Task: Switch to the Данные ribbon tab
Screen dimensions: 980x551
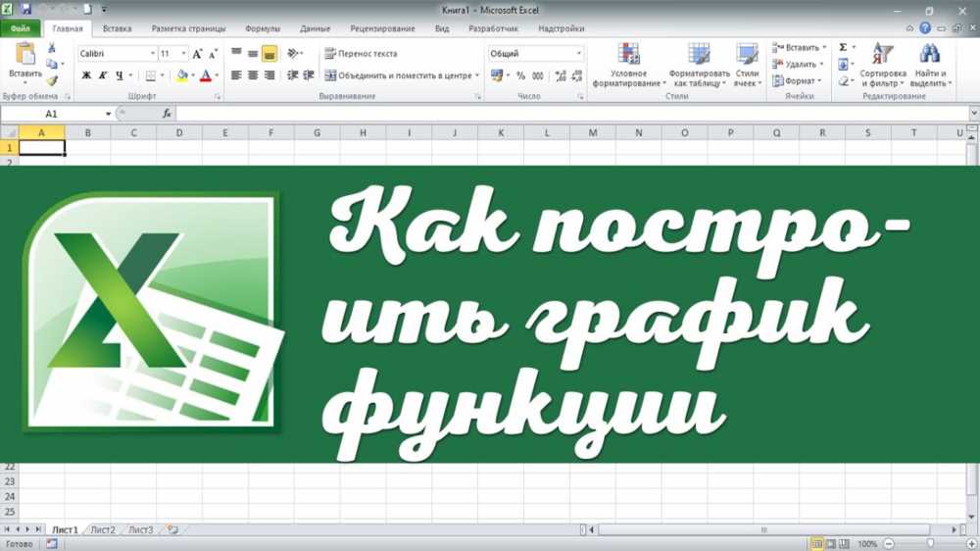Action: (x=315, y=28)
